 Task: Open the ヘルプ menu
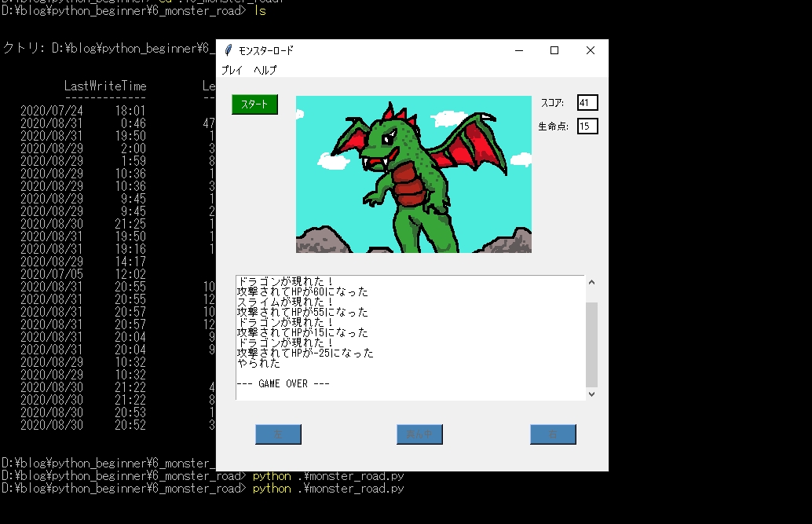tap(265, 70)
